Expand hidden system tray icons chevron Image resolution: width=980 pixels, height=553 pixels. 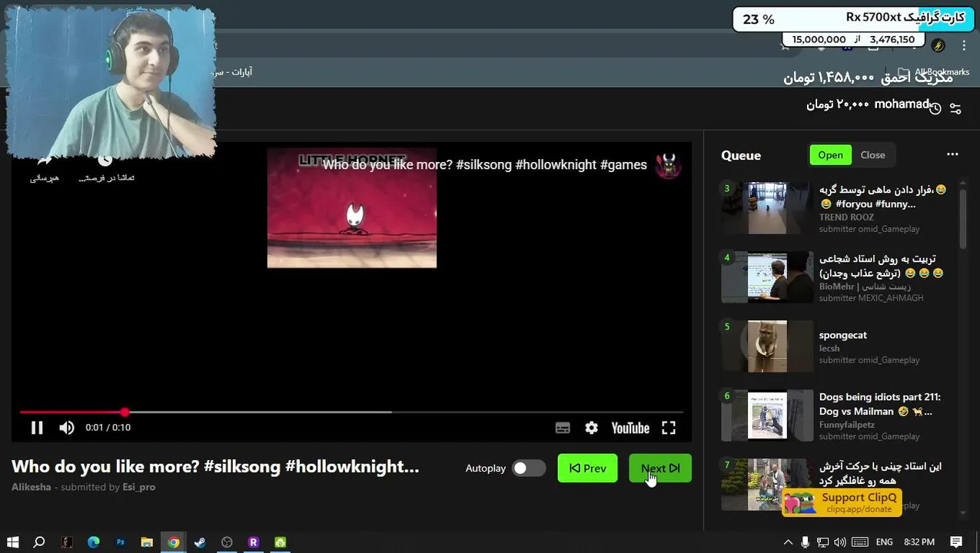click(x=788, y=542)
